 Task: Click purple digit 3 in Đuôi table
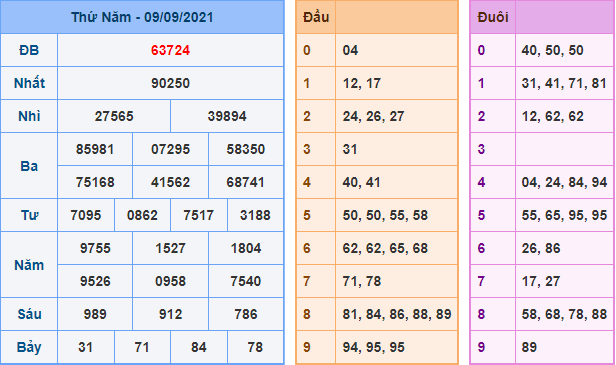(481, 149)
